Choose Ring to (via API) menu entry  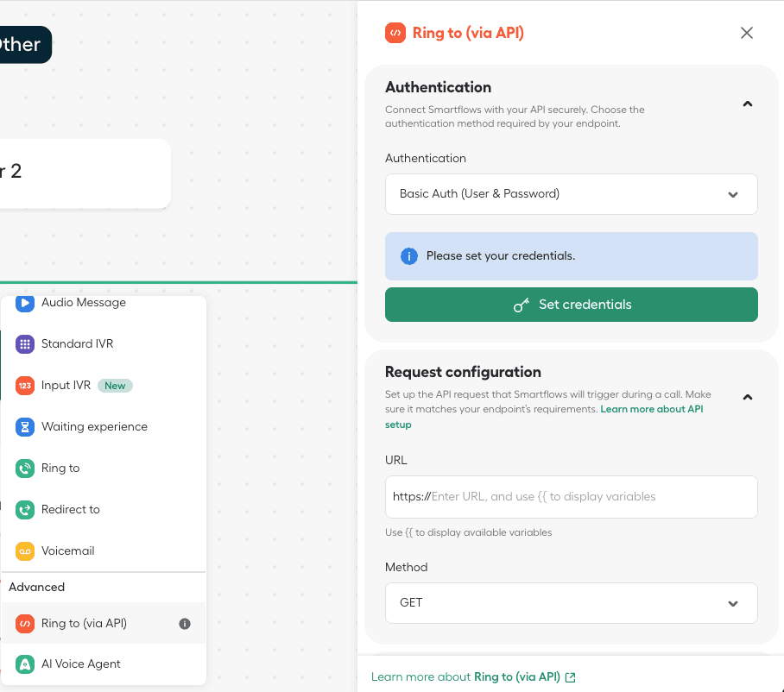tap(85, 624)
